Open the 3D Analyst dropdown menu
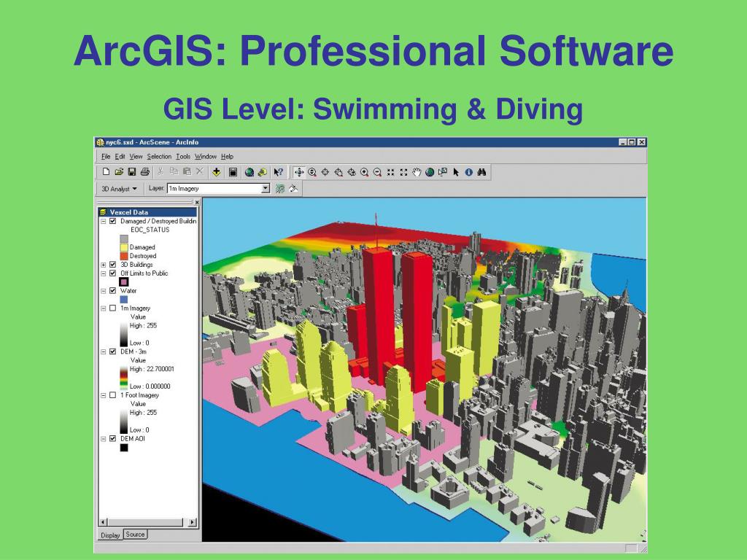This screenshot has width=747, height=560. (x=119, y=189)
